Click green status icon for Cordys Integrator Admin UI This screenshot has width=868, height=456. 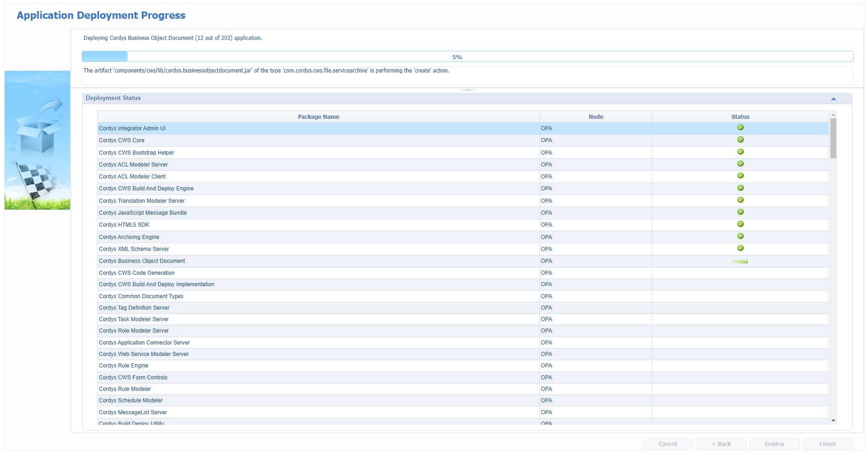(740, 128)
